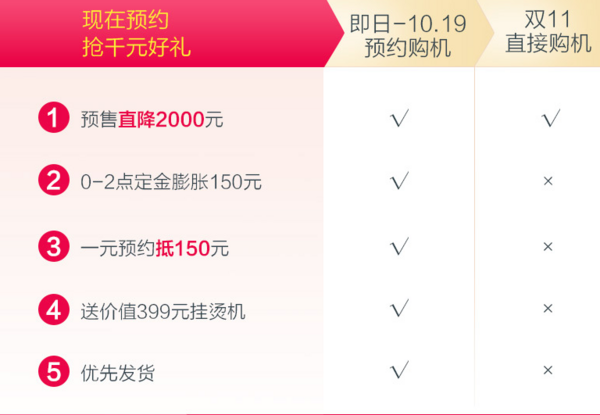Click the 预约购机 checkmark for 送挂烫机
Image resolution: width=600 pixels, height=415 pixels.
point(399,308)
